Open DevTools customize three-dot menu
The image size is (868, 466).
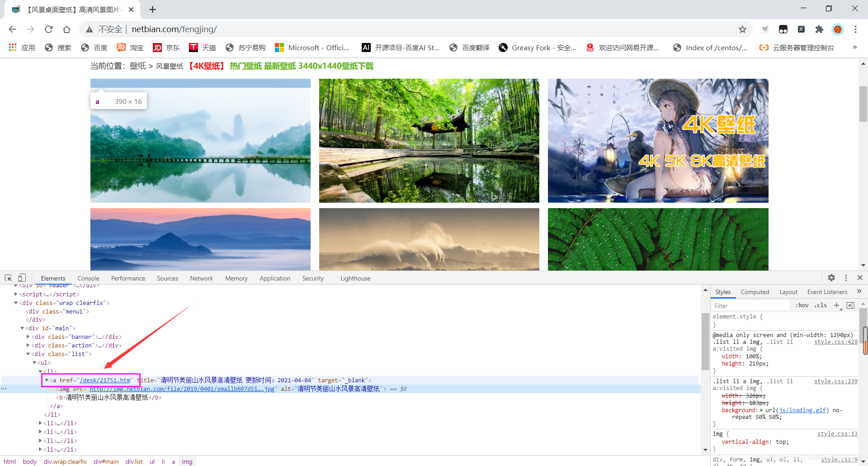pyautogui.click(x=846, y=278)
